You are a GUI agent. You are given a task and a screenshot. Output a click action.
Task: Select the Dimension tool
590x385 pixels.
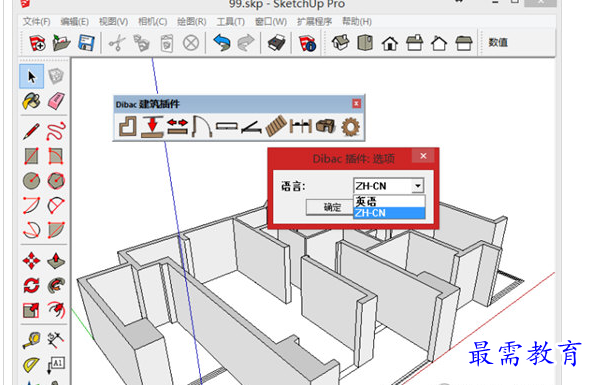pos(56,340)
